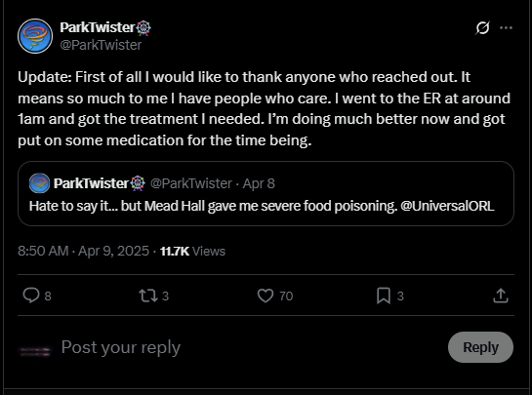The width and height of the screenshot is (532, 395).
Task: Click the ParkTwister display name
Action: (98, 27)
